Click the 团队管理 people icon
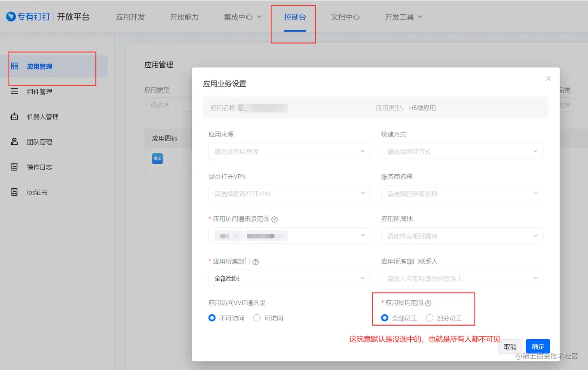Screen dimensions: 588x370 (x=14, y=142)
